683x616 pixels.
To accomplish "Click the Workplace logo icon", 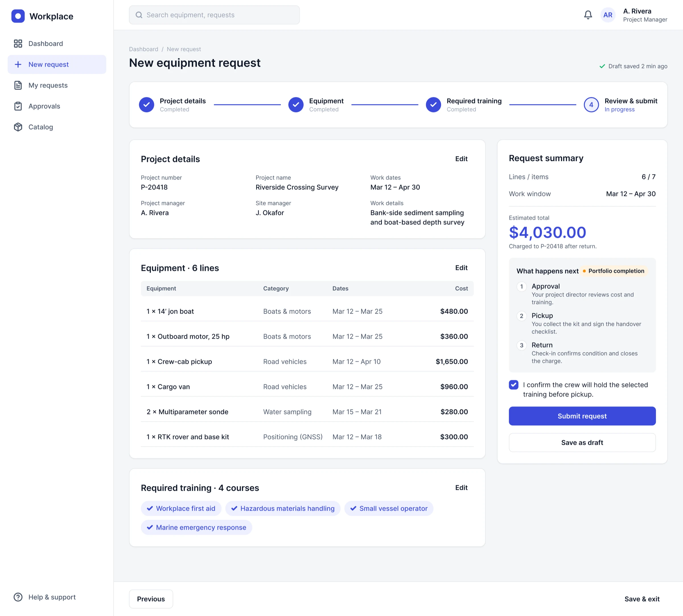I will [18, 16].
